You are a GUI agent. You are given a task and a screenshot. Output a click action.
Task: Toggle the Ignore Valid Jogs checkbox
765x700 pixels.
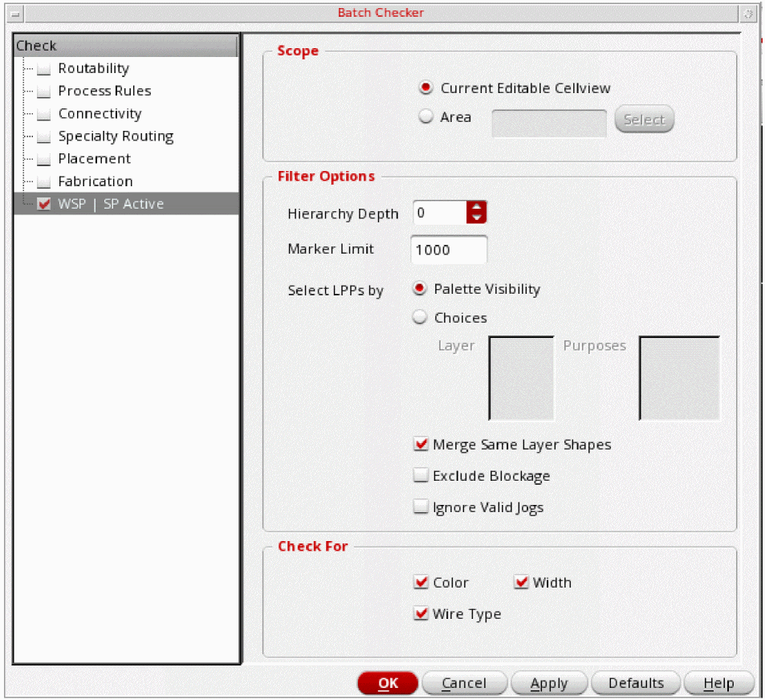pyautogui.click(x=421, y=507)
